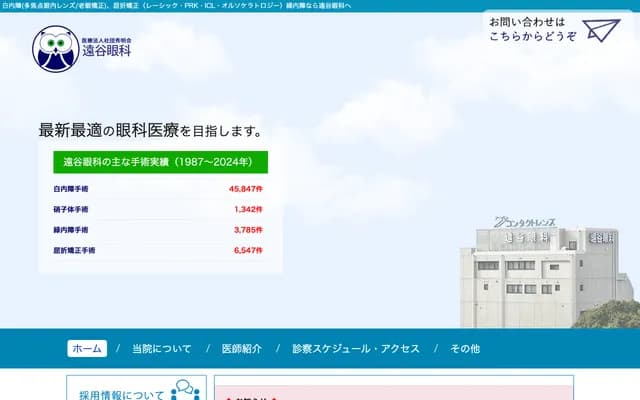The height and width of the screenshot is (400, 640).
Task: Click the 屈折矯正手術 row label
Action: (74, 250)
